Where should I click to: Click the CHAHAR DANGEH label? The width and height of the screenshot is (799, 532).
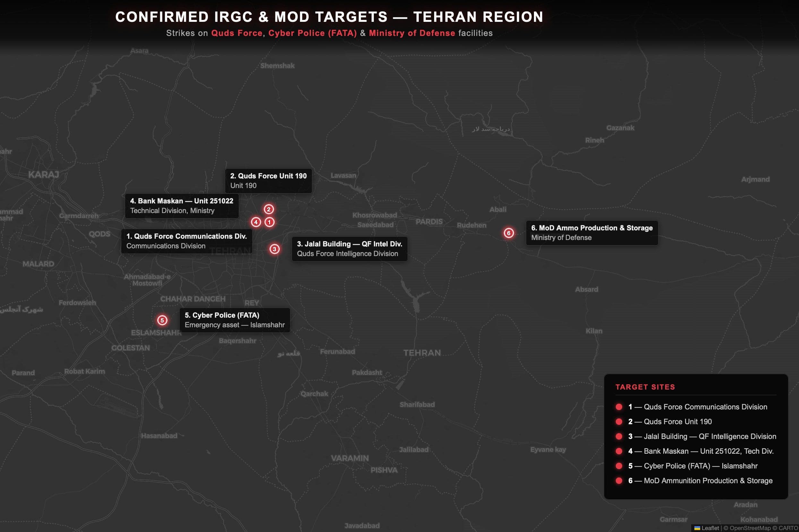(193, 299)
